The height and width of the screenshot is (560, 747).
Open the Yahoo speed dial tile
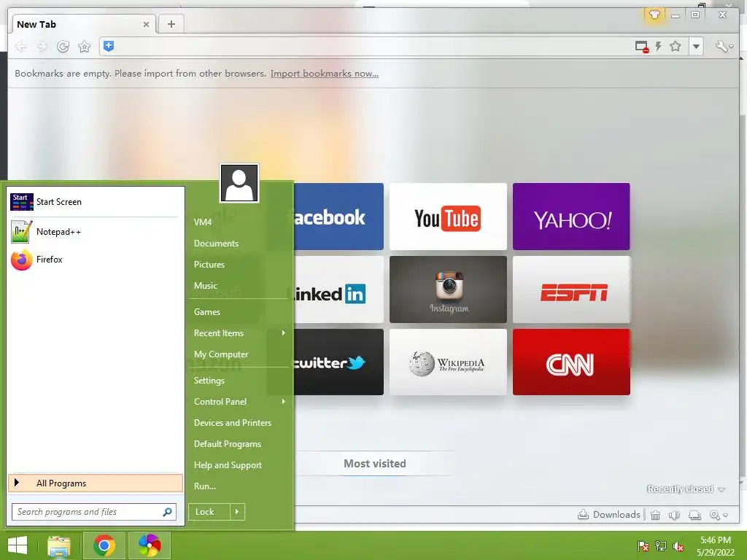coord(571,217)
